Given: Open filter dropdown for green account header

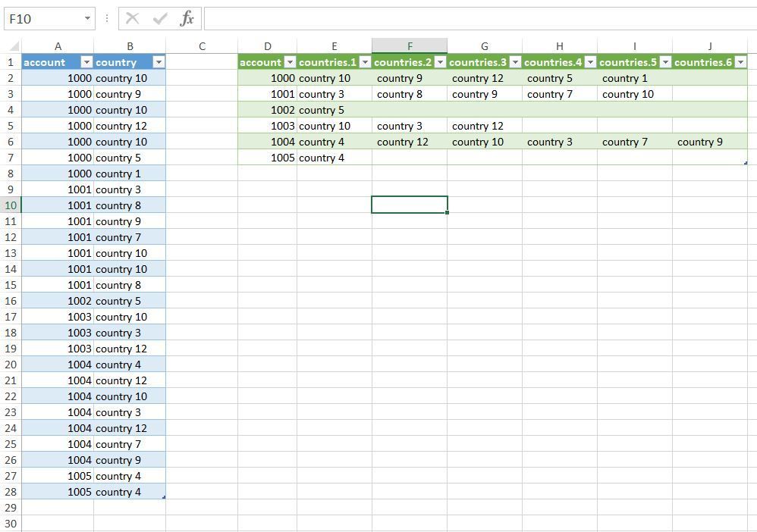Looking at the screenshot, I should tap(290, 62).
